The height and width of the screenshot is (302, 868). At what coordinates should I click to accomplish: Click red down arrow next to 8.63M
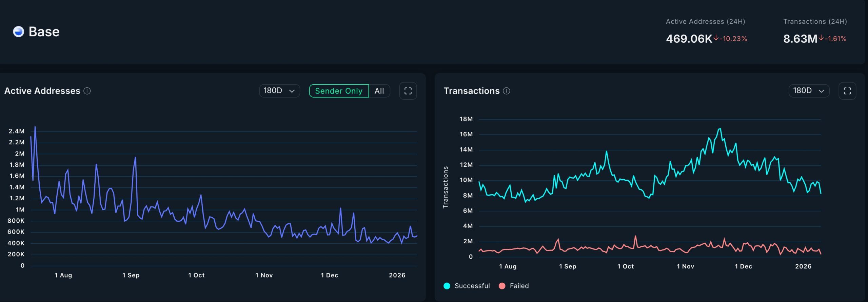[821, 38]
